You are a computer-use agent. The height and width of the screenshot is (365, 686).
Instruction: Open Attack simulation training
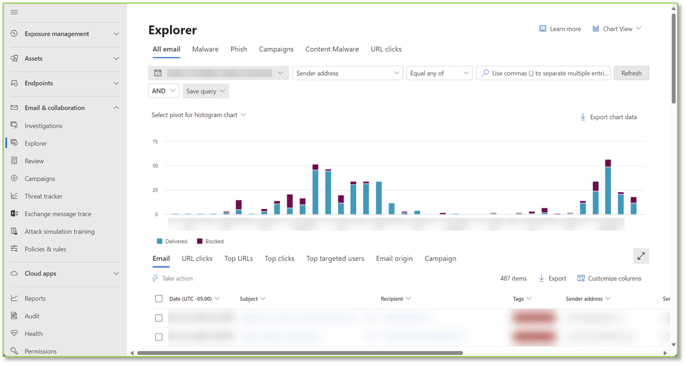coord(60,232)
